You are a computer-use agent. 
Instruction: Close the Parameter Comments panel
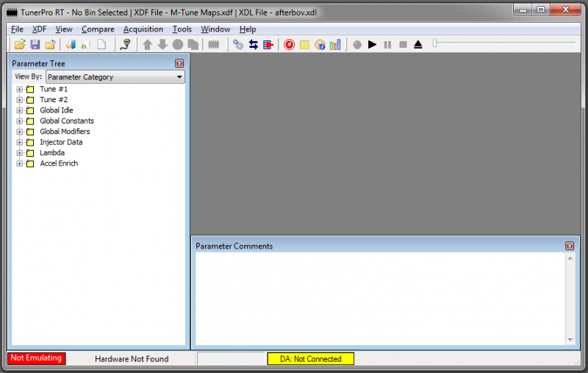click(x=570, y=246)
